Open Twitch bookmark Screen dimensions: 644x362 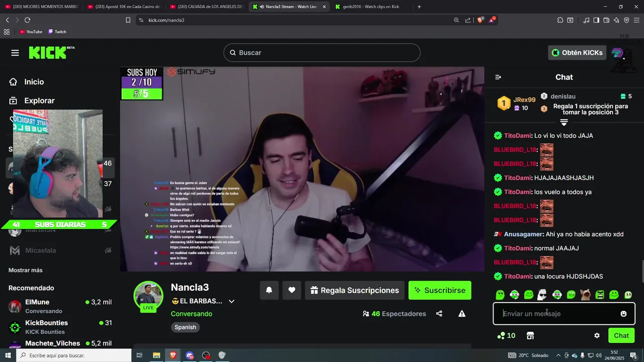57,32
